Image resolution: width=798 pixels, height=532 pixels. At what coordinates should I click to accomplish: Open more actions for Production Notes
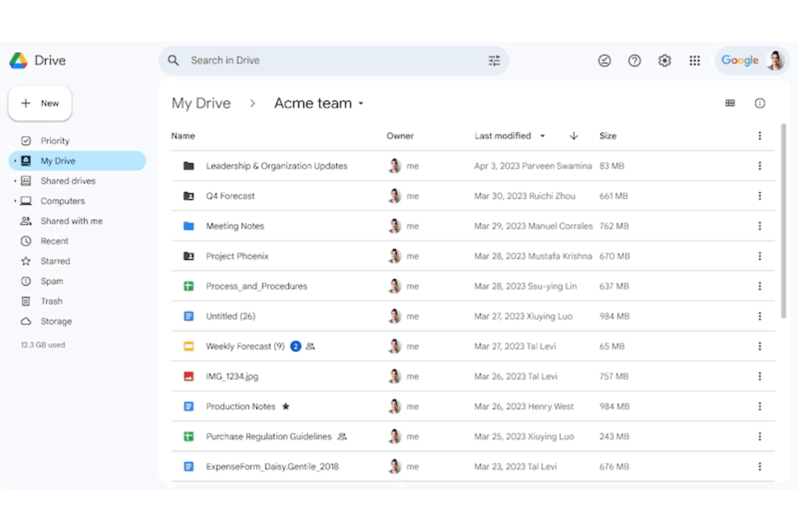760,406
